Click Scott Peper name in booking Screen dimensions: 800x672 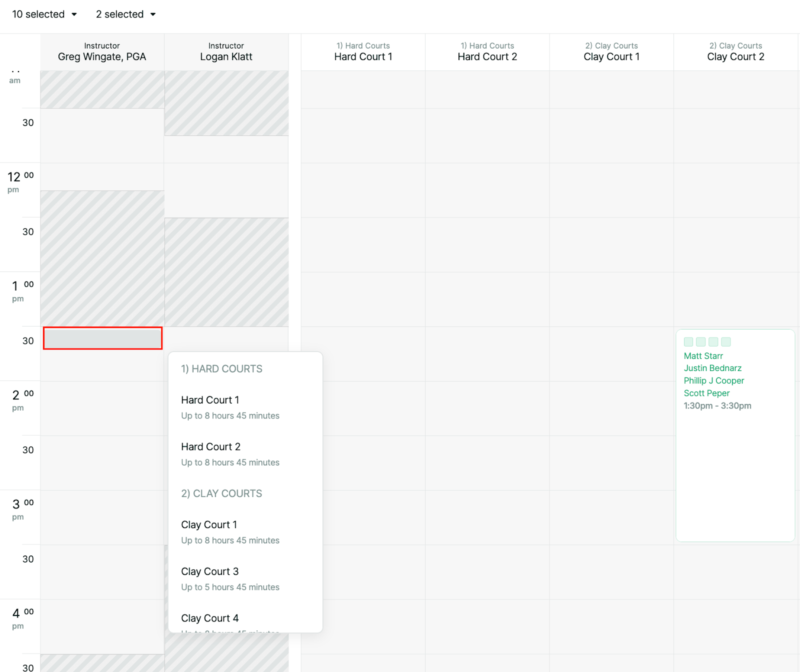[706, 393]
